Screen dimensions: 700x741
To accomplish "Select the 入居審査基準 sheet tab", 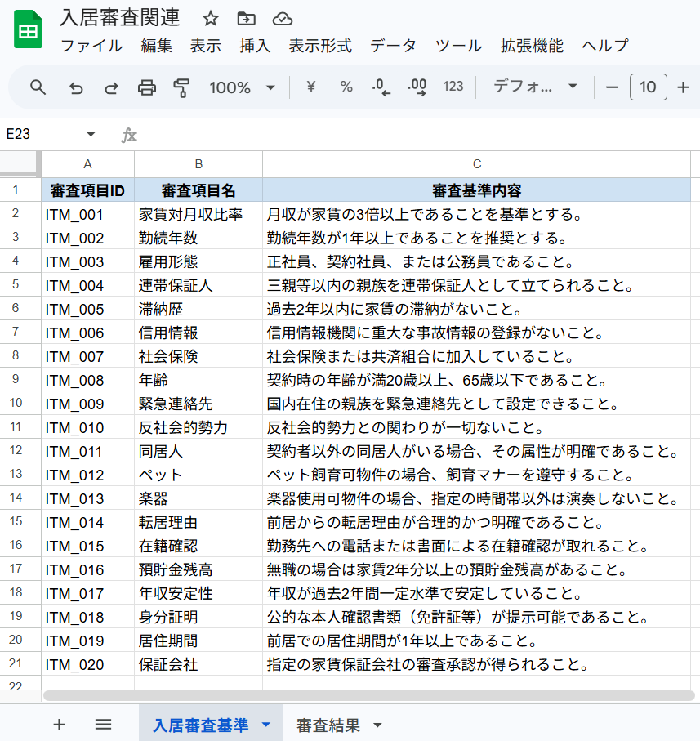I will (201, 725).
